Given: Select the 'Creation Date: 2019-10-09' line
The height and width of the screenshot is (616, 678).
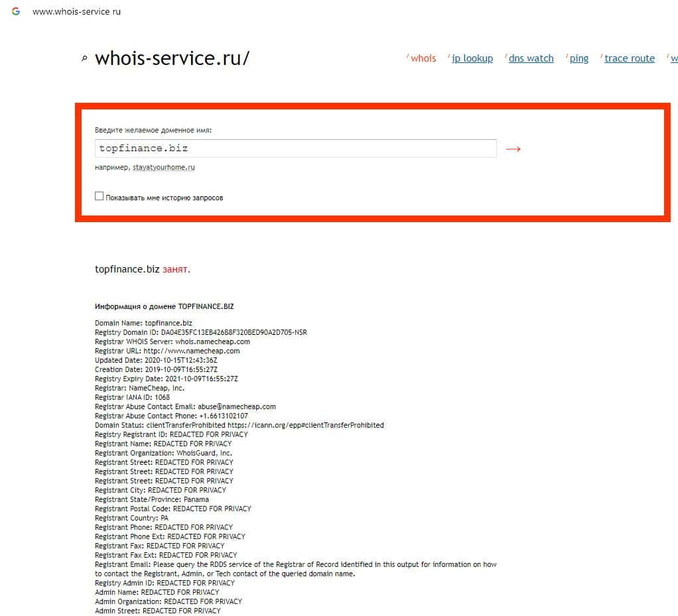Looking at the screenshot, I should 156,369.
